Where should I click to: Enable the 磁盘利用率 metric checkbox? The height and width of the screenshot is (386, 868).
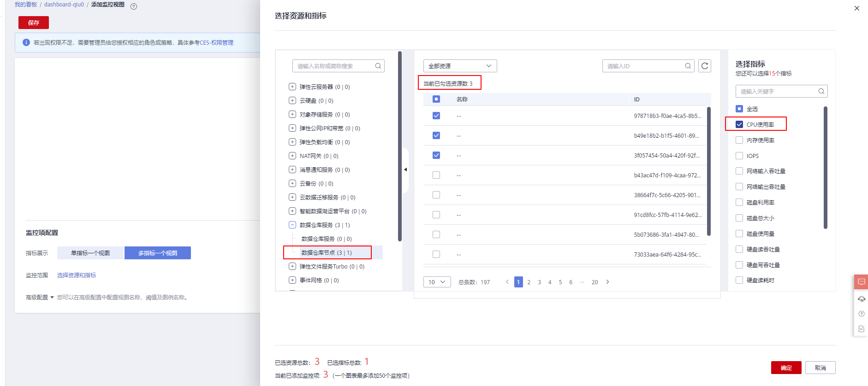(739, 202)
